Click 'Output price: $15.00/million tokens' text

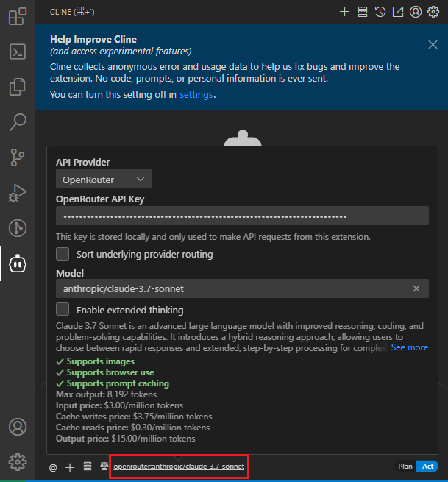(x=125, y=439)
